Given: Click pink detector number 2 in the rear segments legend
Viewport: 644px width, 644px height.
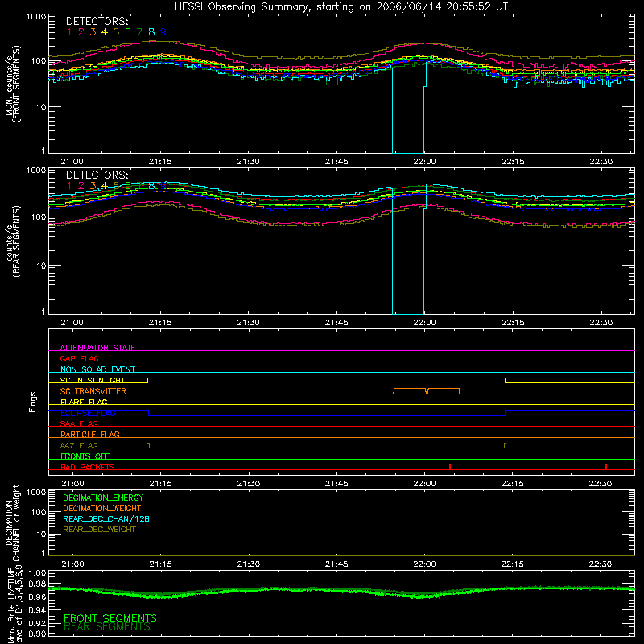Looking at the screenshot, I should 81,186.
